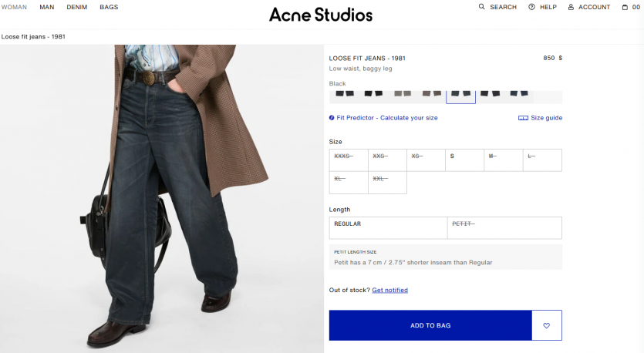Click the jeans product image
Screen dimensions: 644x353
tap(162, 199)
